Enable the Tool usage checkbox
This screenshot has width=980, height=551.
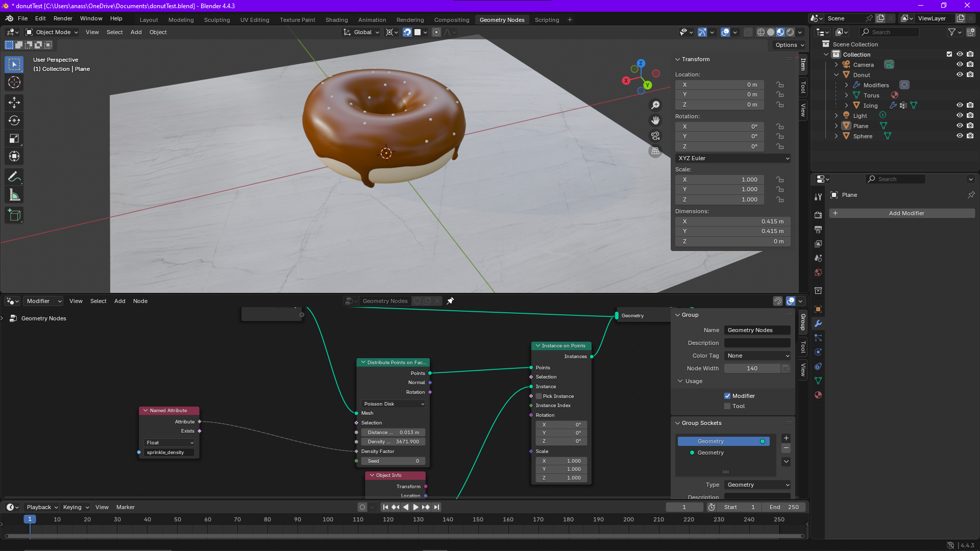coord(727,406)
